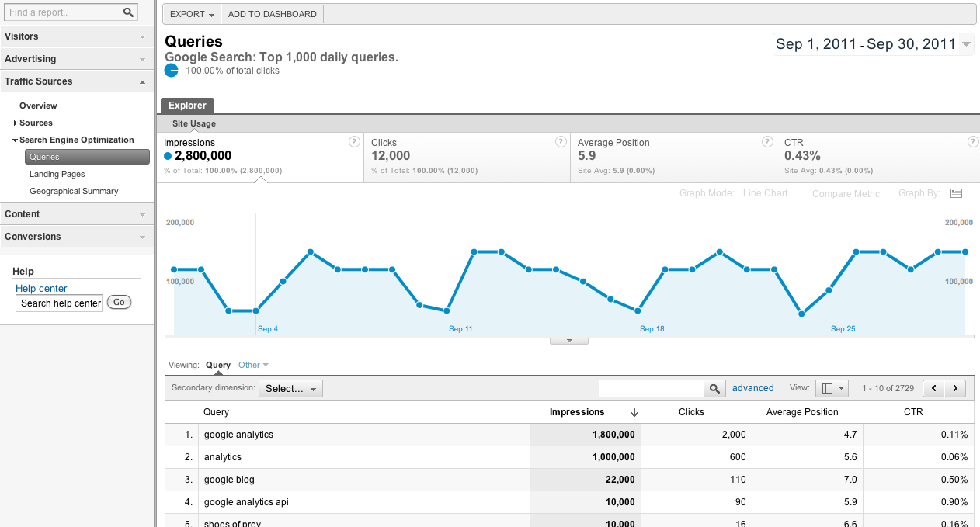Click the 'google analytics' query row

569,435
